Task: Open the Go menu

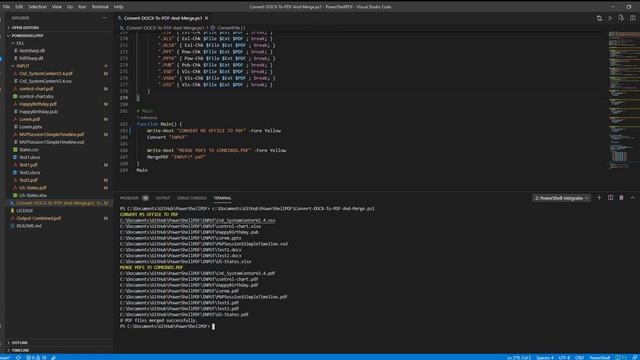Action: 70,7
